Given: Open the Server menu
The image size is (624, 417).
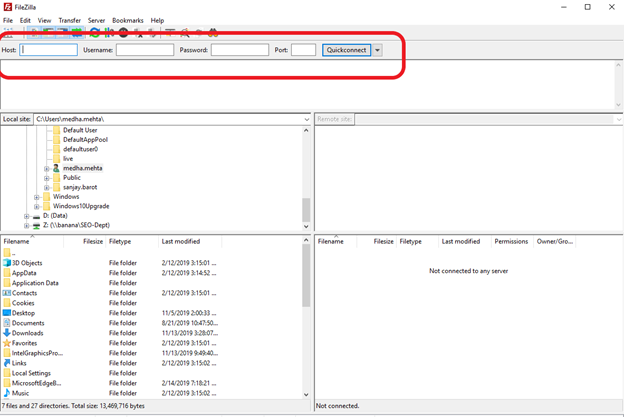Looking at the screenshot, I should pos(96,20).
